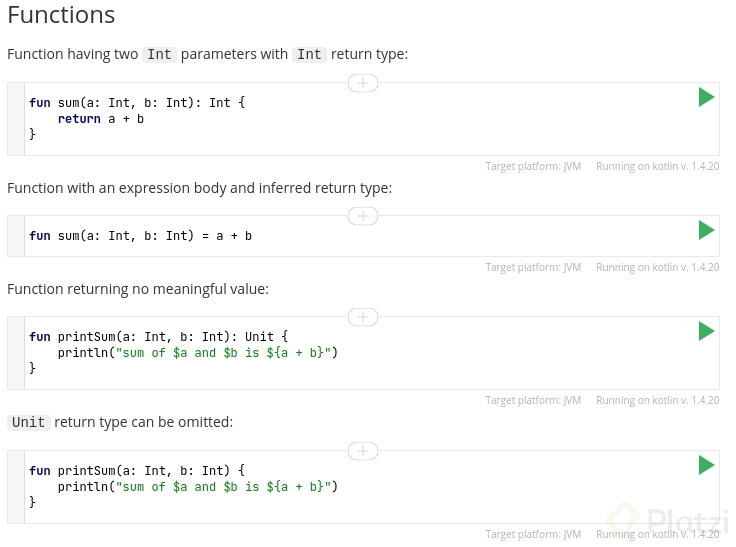Click 'Running on kotlin v. 1.4.20' under first snippet
The height and width of the screenshot is (547, 736).
(x=657, y=166)
